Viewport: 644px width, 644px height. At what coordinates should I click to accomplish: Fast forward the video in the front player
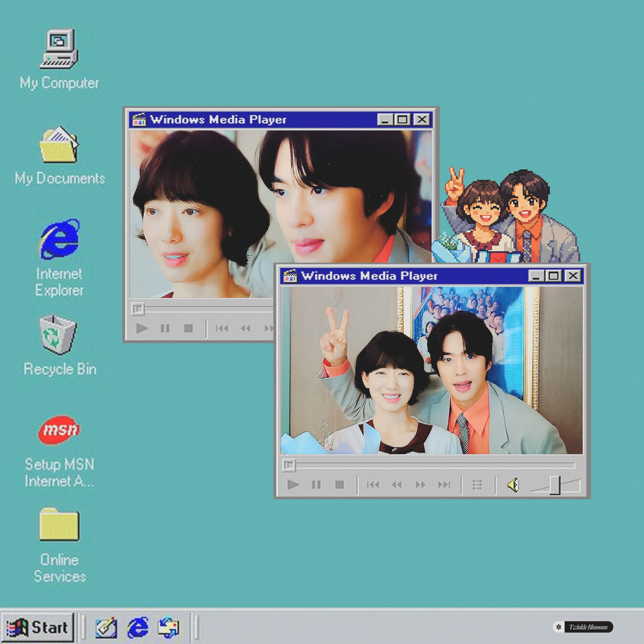coord(420,484)
